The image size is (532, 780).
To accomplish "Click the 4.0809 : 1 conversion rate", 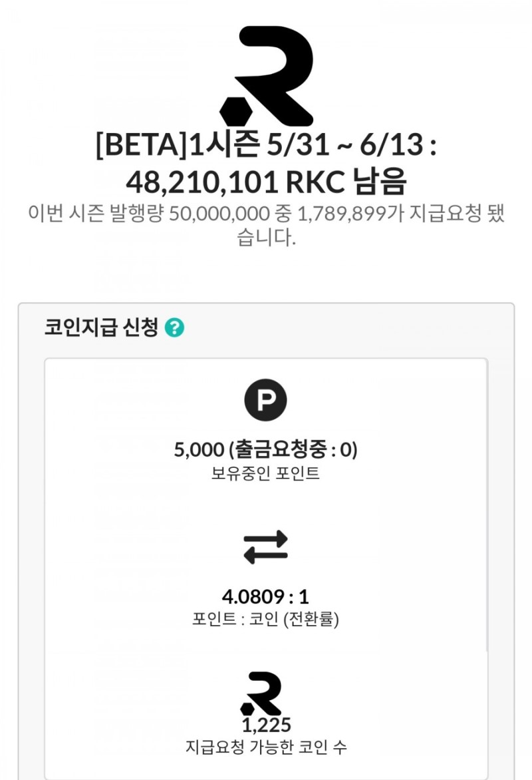I will pyautogui.click(x=265, y=596).
